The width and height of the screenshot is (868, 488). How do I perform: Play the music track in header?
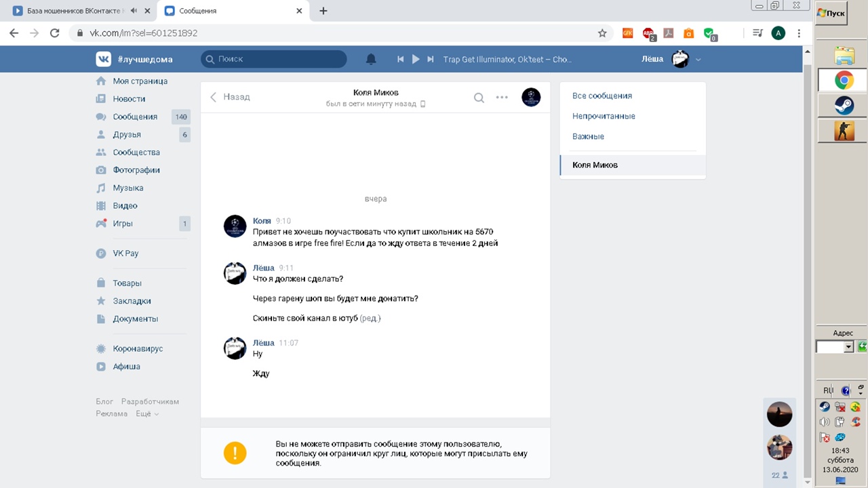(416, 59)
